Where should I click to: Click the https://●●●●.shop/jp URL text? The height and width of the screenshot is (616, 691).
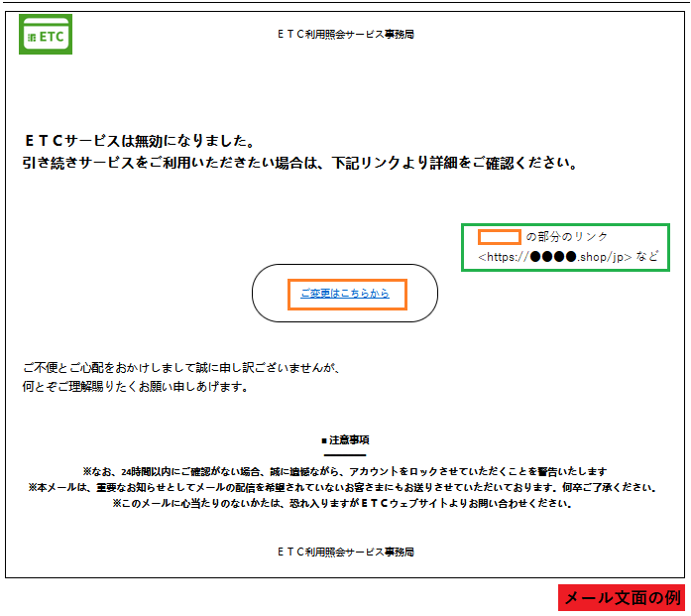coord(555,257)
